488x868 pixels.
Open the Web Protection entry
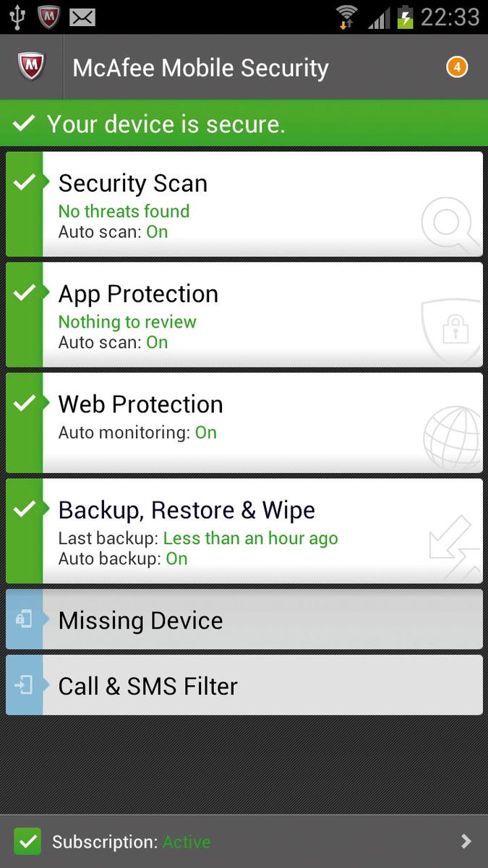[244, 422]
